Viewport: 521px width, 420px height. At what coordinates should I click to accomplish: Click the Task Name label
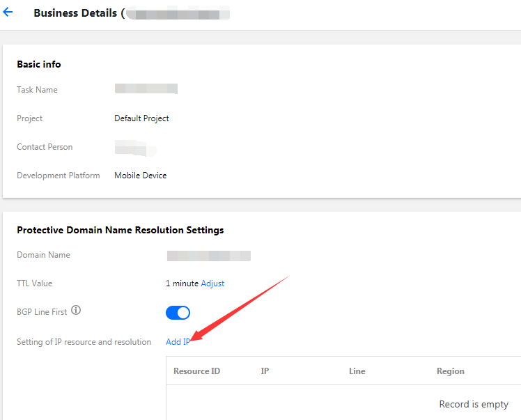(37, 90)
